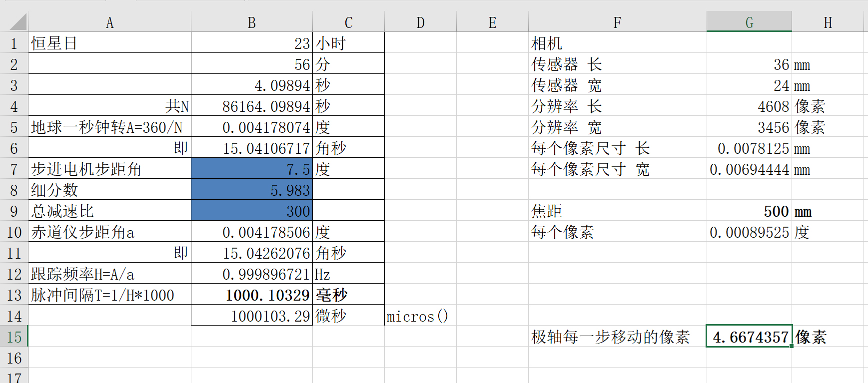Click blue cell with value 5.983
The height and width of the screenshot is (383, 868).
(252, 190)
